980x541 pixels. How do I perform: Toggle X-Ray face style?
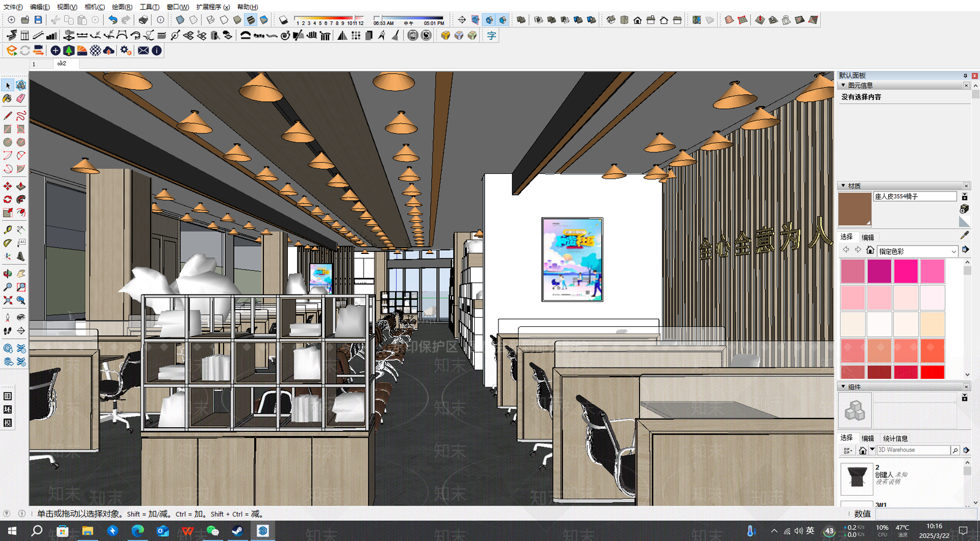[180, 20]
